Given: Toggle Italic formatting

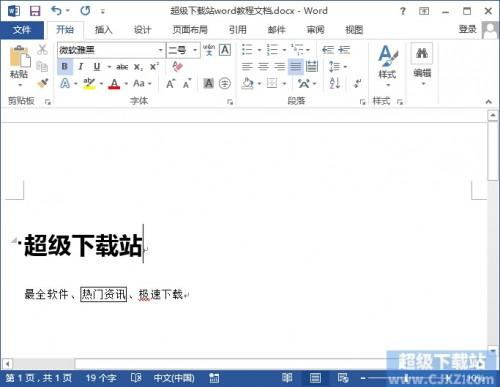Looking at the screenshot, I should [x=80, y=67].
